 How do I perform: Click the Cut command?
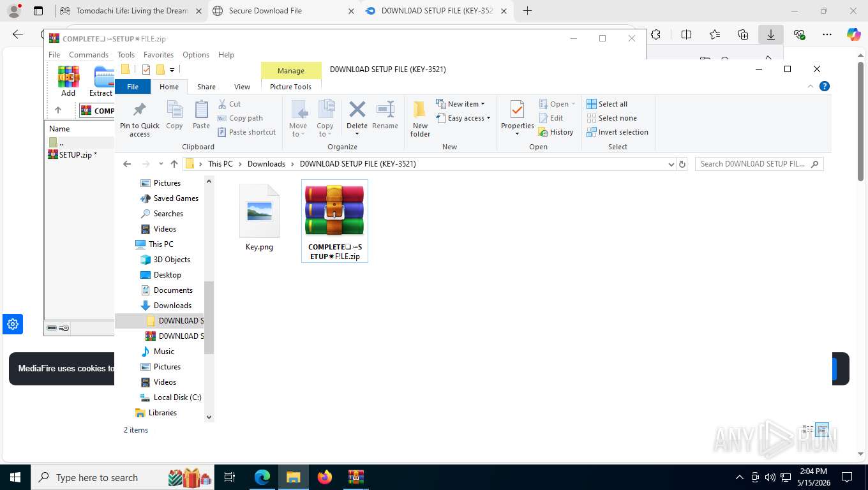point(229,104)
